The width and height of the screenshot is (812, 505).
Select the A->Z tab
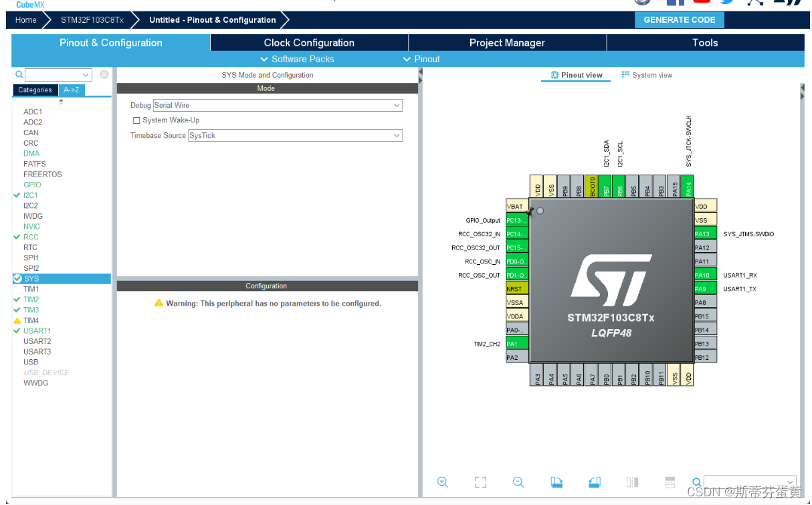[71, 90]
